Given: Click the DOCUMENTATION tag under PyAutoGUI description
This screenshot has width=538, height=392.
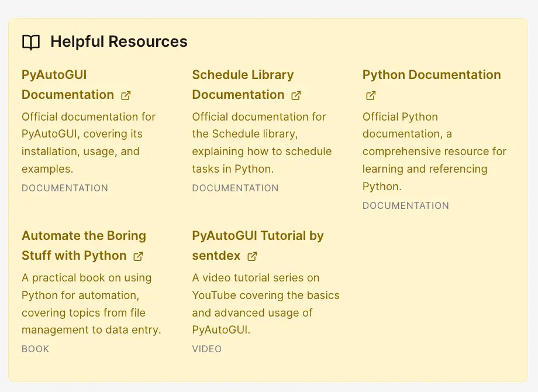Looking at the screenshot, I should click(65, 188).
